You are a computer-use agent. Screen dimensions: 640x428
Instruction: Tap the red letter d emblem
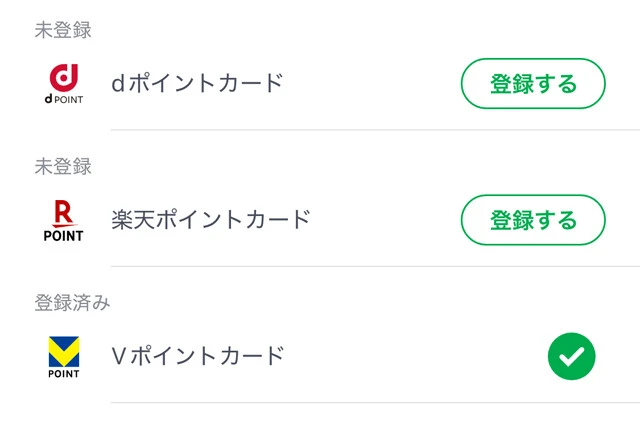[64, 77]
